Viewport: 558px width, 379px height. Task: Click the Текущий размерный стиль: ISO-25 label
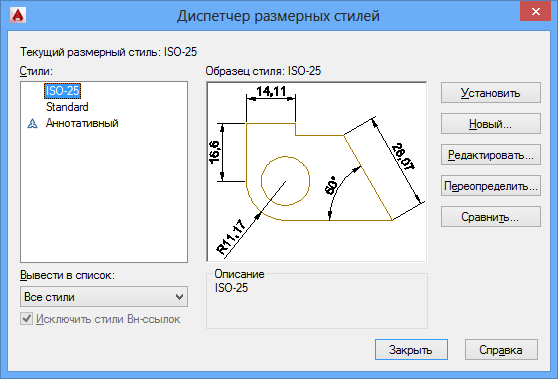[x=108, y=52]
